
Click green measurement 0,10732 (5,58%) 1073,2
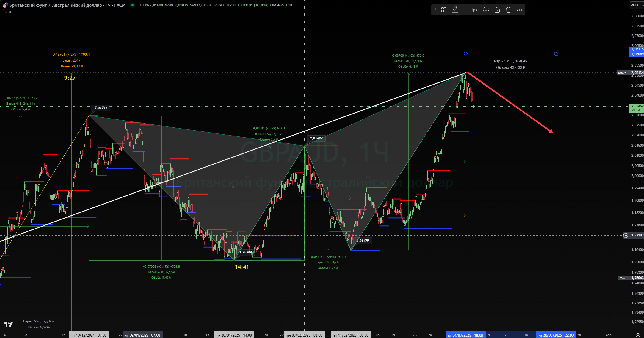(21, 98)
